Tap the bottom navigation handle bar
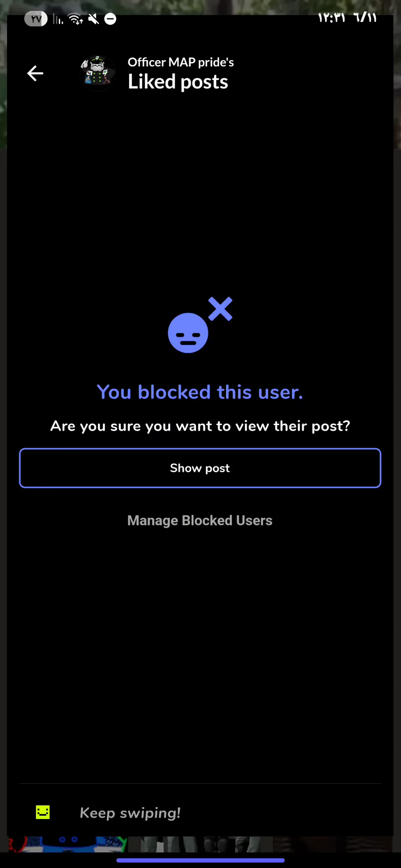 point(200,860)
